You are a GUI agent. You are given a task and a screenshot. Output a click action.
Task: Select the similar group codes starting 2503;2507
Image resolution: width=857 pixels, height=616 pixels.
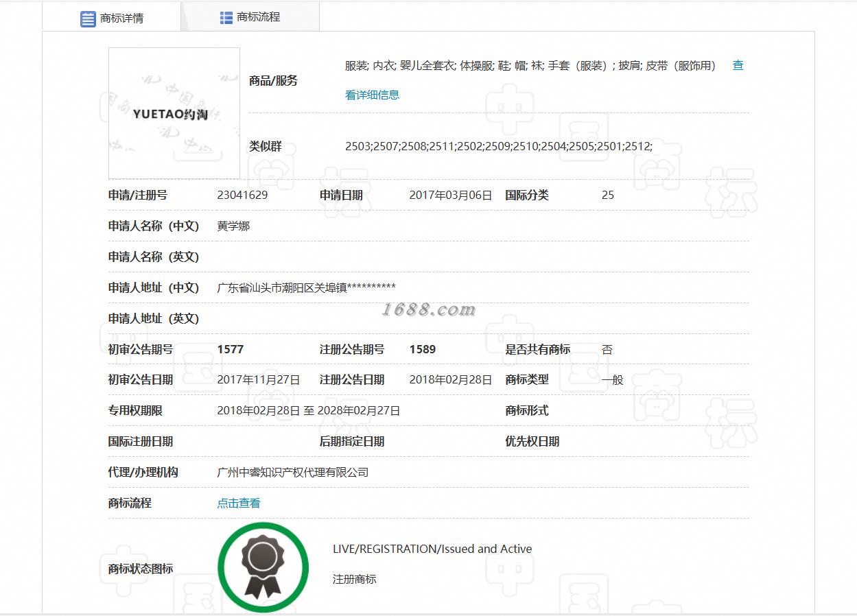pyautogui.click(x=499, y=146)
